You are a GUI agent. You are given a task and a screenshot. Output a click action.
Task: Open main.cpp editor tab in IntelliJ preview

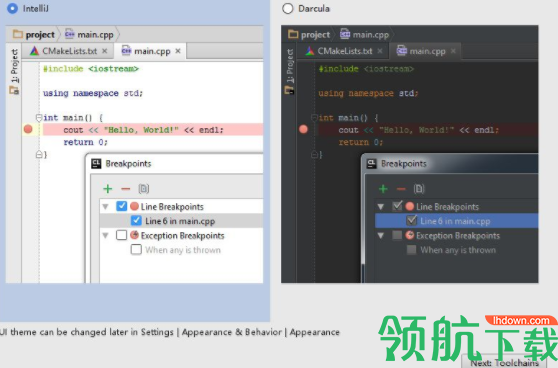151,51
